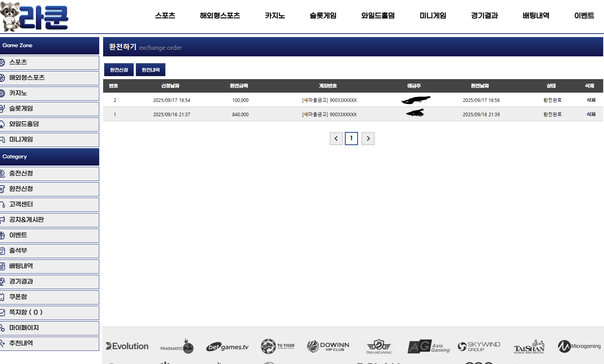Delete exchange record number 2
Viewport: 604px width, 364px height.
(x=591, y=100)
